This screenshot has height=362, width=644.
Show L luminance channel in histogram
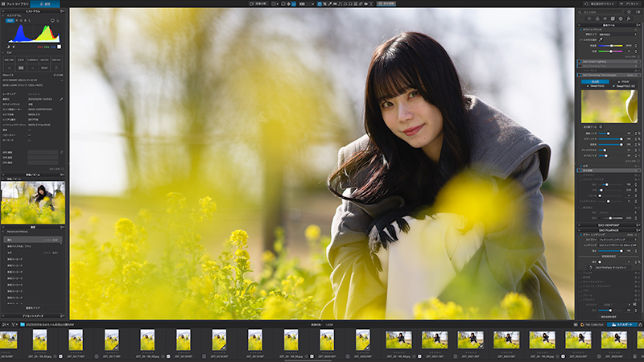pos(30,21)
